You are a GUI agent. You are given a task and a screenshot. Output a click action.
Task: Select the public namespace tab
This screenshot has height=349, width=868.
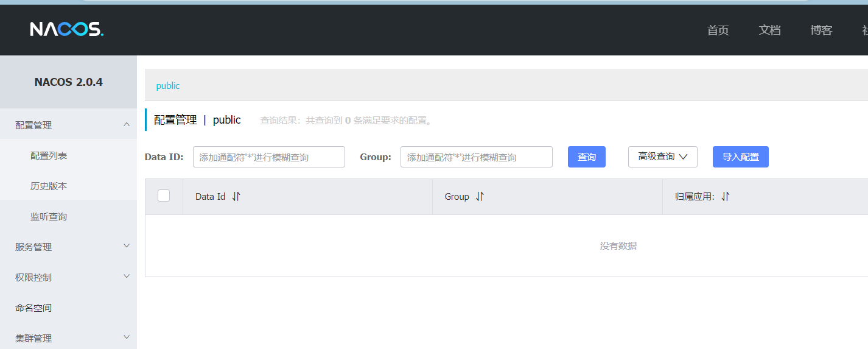168,86
